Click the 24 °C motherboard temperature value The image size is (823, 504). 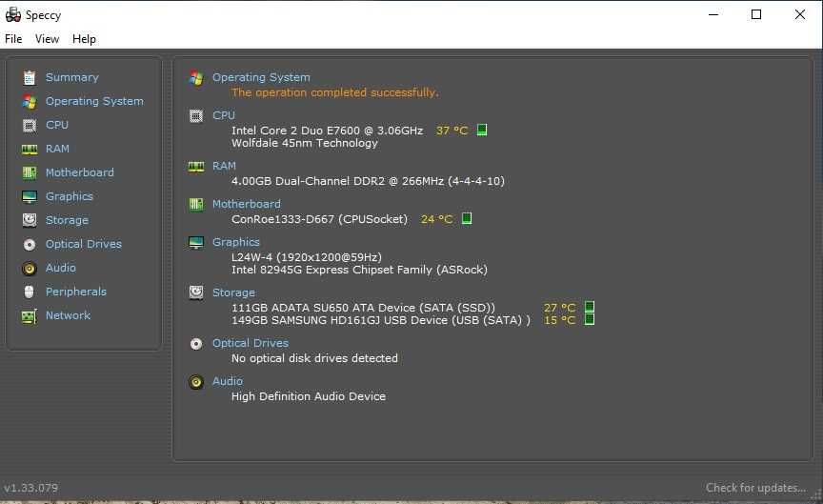(x=436, y=219)
